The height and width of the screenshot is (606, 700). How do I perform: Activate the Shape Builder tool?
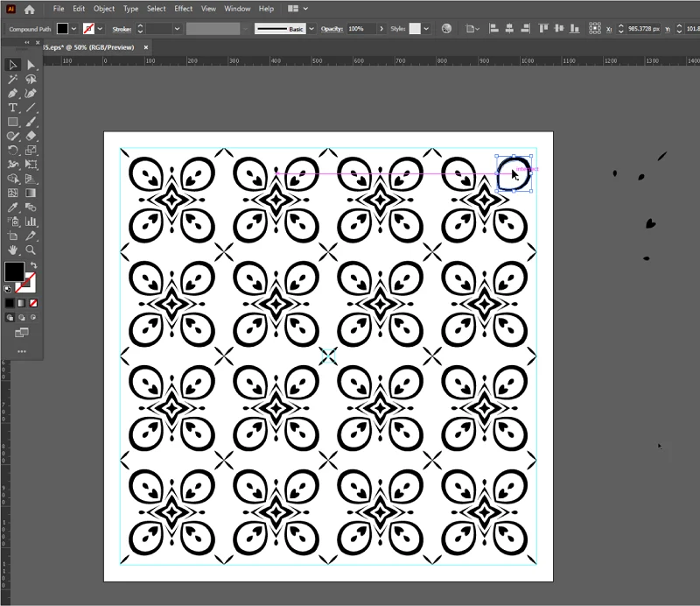pos(12,179)
